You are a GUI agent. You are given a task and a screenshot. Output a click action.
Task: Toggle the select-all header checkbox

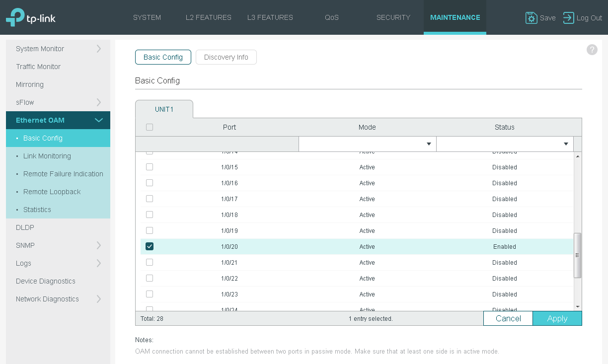(x=150, y=127)
